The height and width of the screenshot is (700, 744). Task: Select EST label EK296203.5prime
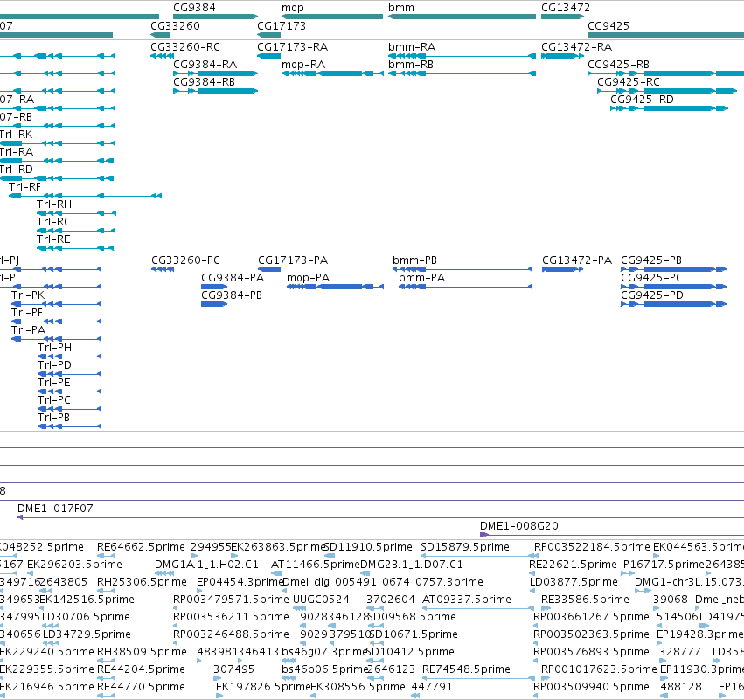[74, 565]
